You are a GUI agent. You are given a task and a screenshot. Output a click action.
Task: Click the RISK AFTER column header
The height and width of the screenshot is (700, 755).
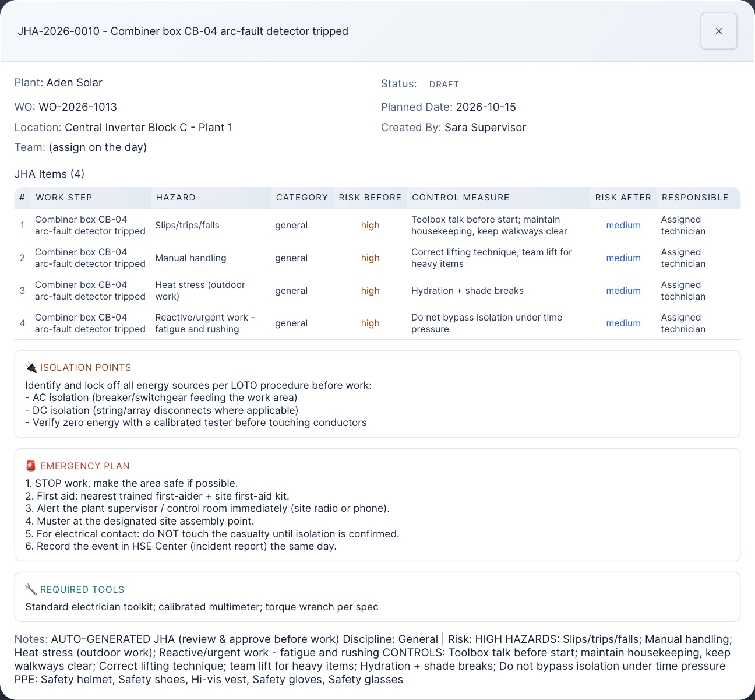pos(623,198)
